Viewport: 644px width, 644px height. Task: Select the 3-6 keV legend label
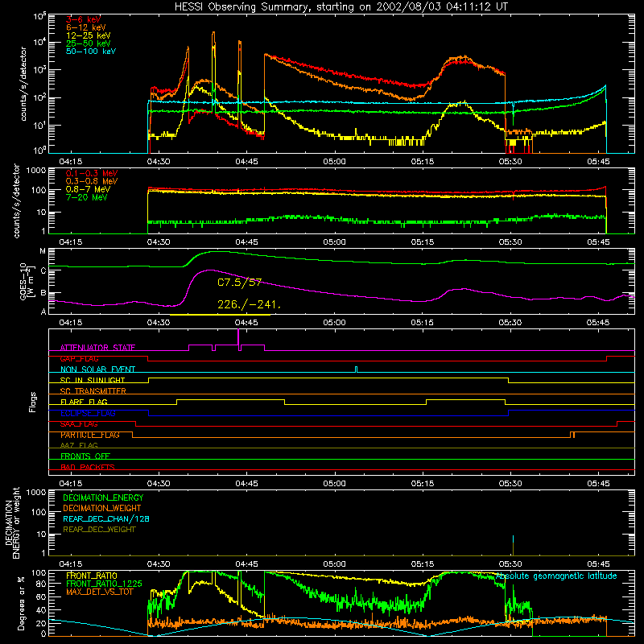coord(83,19)
